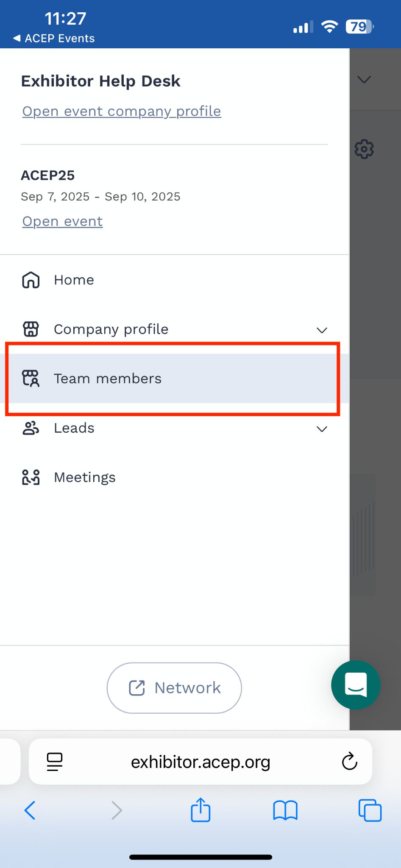Open the ACEP25 event

[x=62, y=221]
